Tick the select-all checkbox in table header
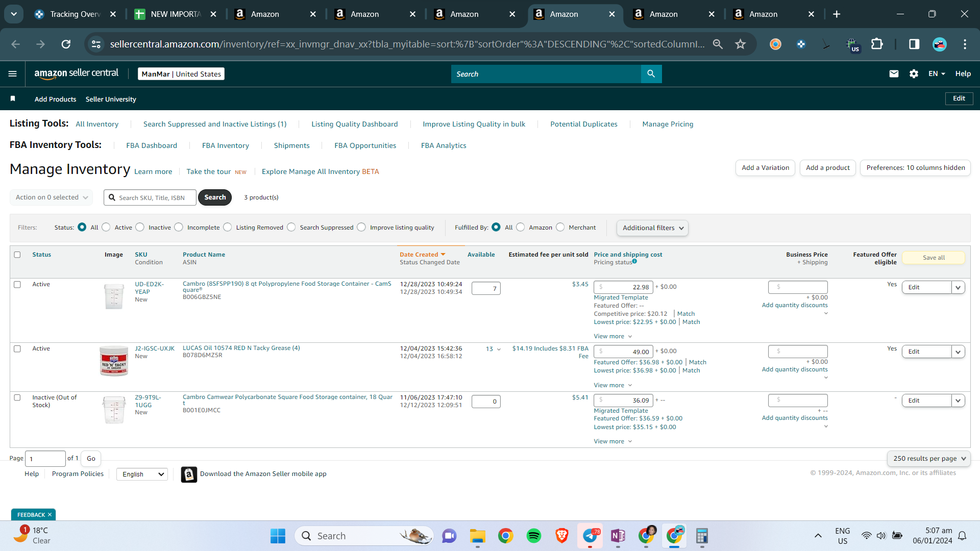Image resolution: width=980 pixels, height=551 pixels. pos(17,255)
